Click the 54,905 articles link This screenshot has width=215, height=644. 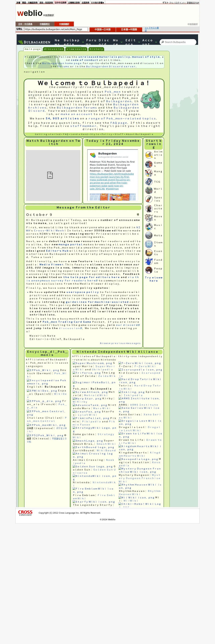coord(62,119)
